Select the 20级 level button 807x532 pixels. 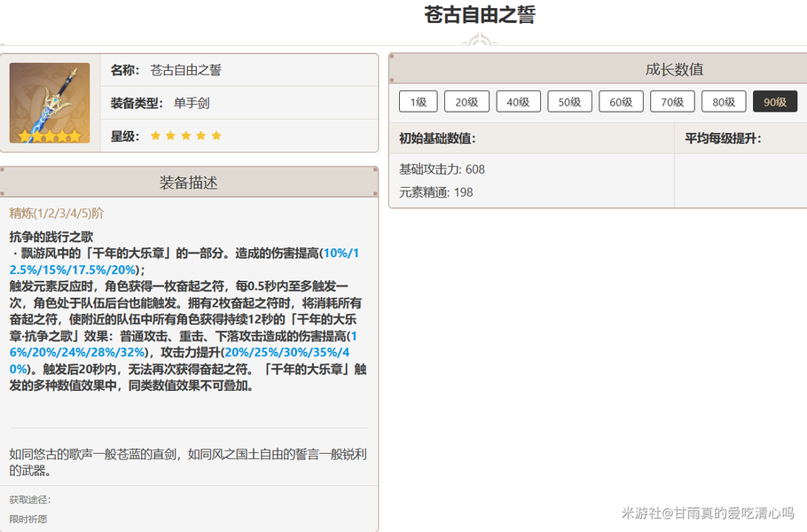pos(466,102)
